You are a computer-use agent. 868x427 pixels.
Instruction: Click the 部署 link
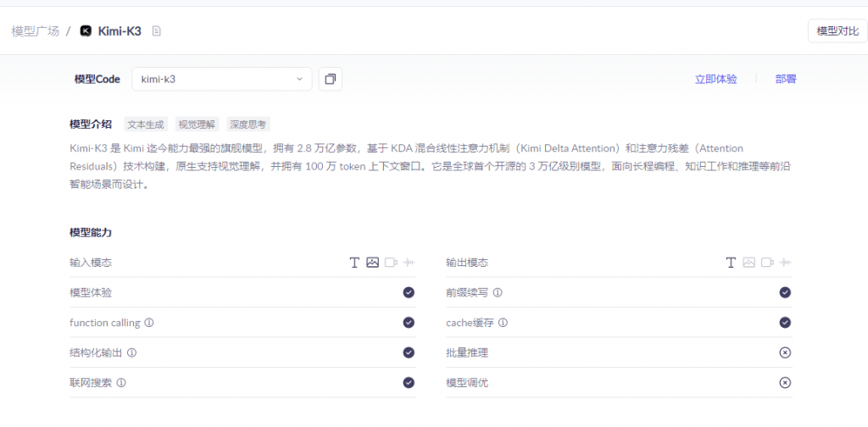(786, 79)
